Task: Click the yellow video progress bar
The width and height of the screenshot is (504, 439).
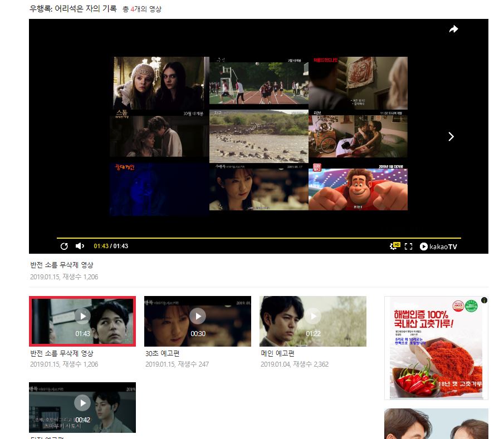Action: pos(259,238)
